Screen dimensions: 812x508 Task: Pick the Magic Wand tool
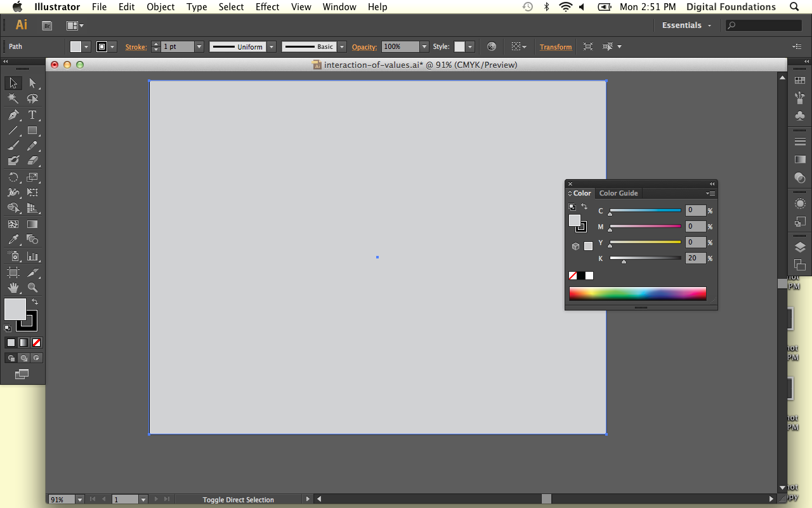coord(13,99)
